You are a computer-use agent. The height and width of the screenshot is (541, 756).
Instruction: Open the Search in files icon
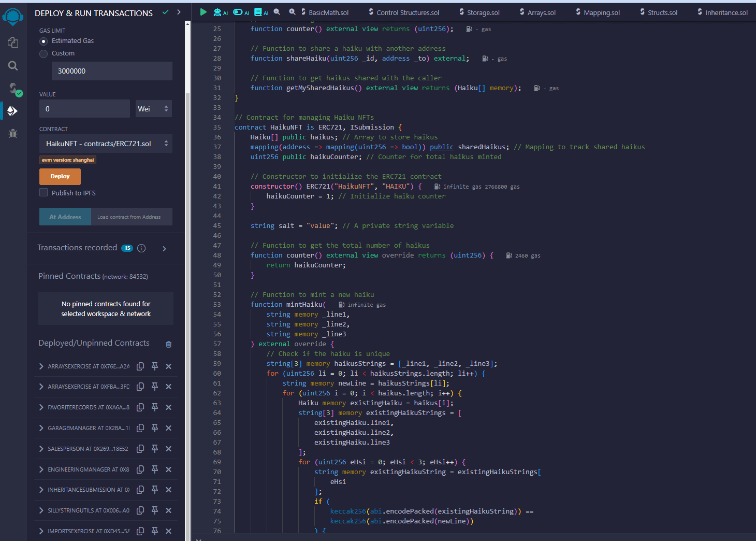(13, 66)
